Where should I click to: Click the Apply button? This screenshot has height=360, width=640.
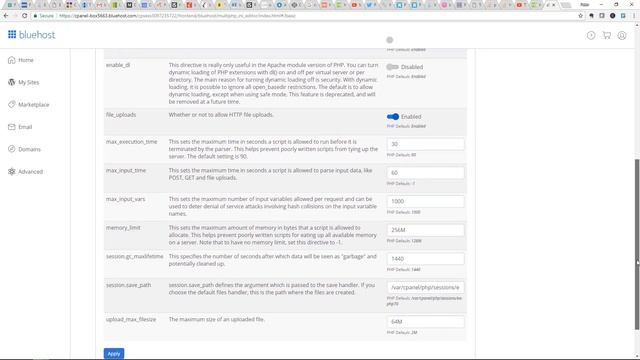[114, 353]
